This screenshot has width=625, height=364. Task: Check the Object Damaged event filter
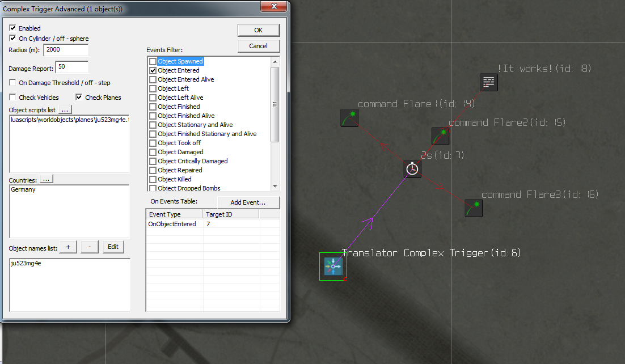tap(153, 153)
